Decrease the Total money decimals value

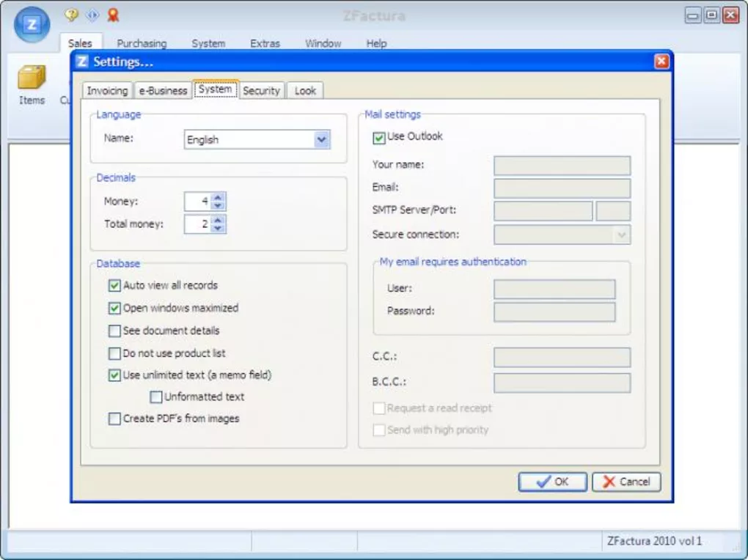(218, 229)
